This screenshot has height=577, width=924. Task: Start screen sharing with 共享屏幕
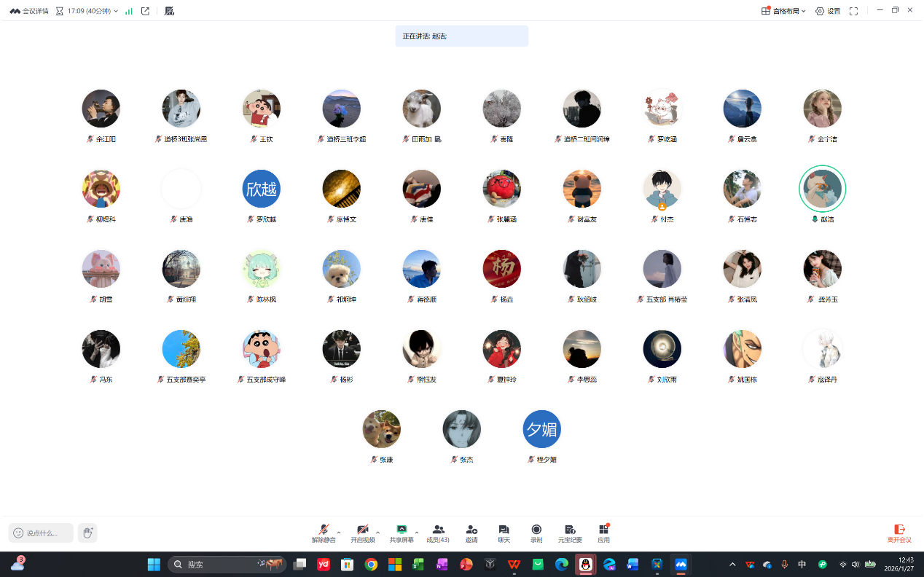pos(401,533)
